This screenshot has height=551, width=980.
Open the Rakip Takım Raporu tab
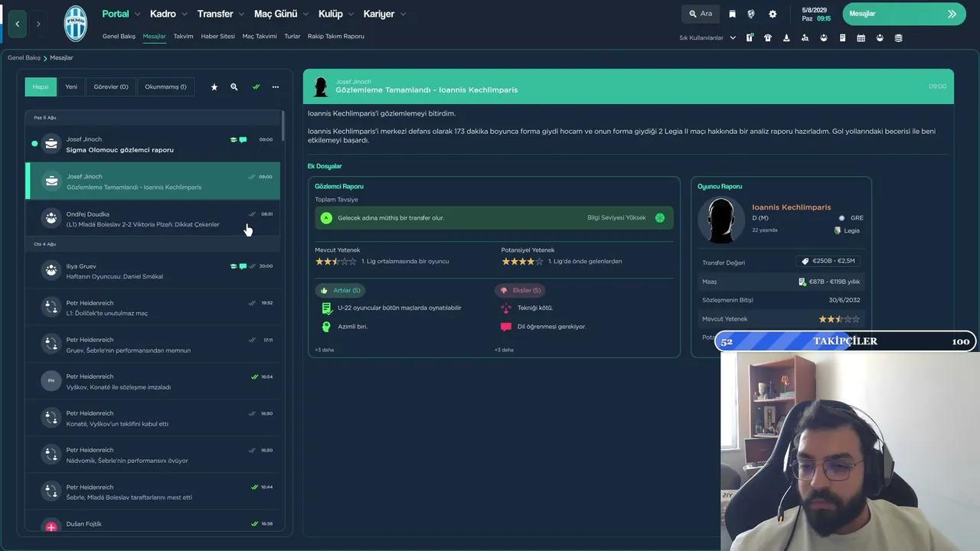point(336,37)
